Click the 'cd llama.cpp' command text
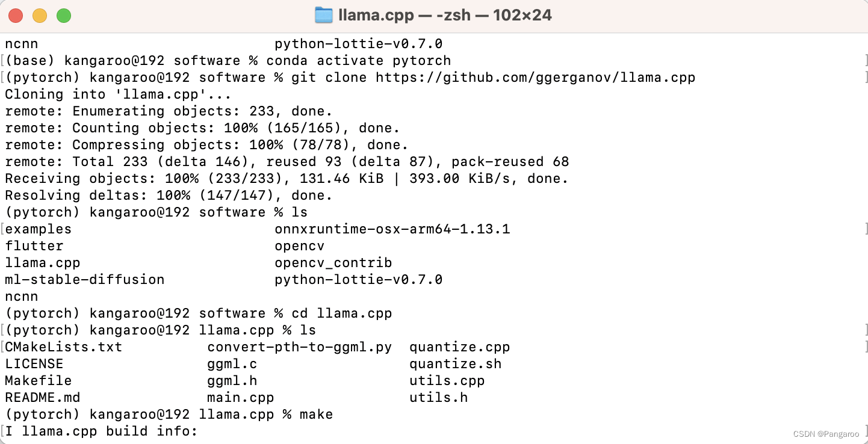 pos(342,313)
